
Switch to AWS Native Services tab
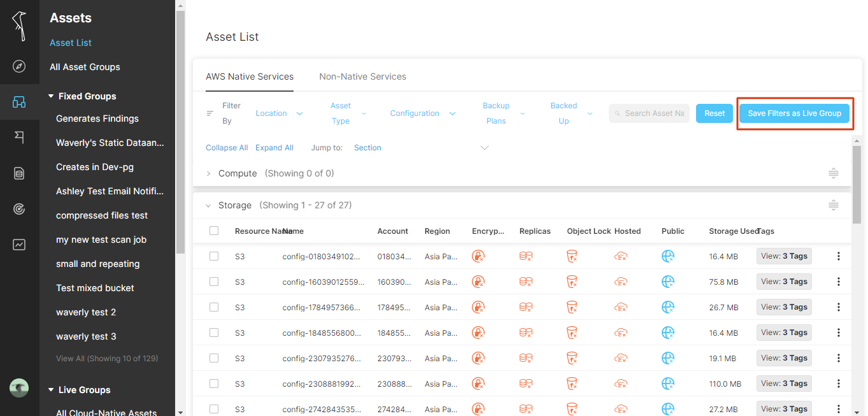tap(250, 76)
